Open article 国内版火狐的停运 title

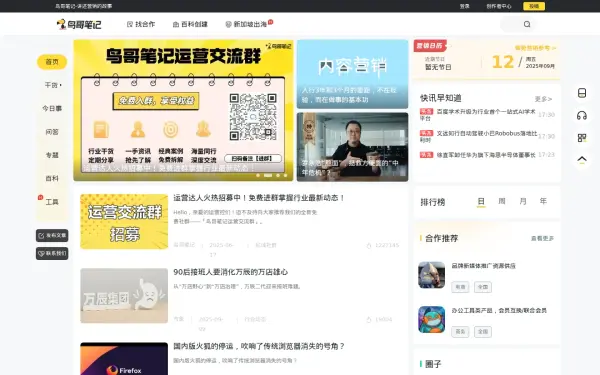[259, 346]
